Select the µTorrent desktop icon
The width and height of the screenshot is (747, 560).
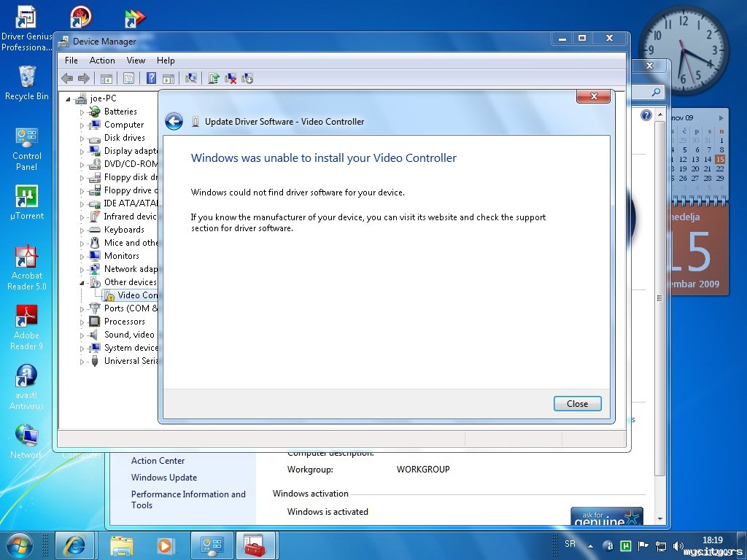pyautogui.click(x=27, y=203)
